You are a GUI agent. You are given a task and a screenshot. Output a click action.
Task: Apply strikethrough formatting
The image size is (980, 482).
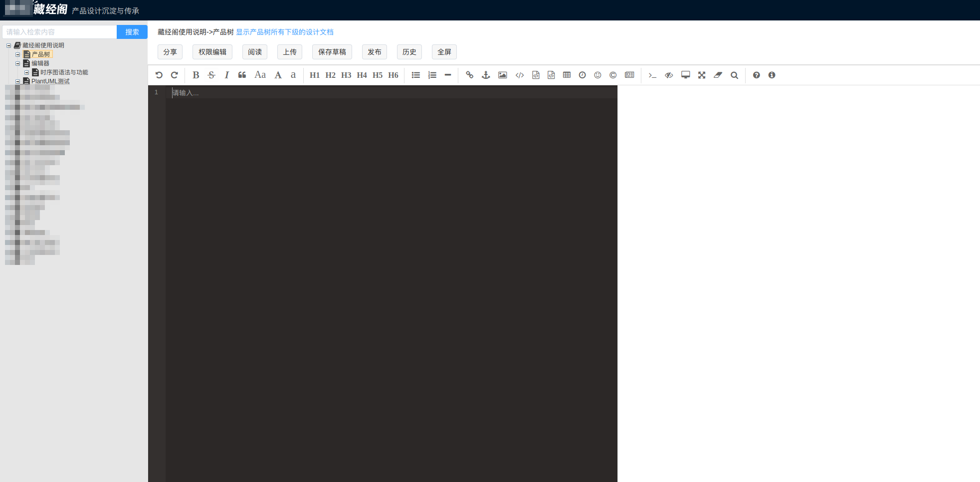[211, 75]
